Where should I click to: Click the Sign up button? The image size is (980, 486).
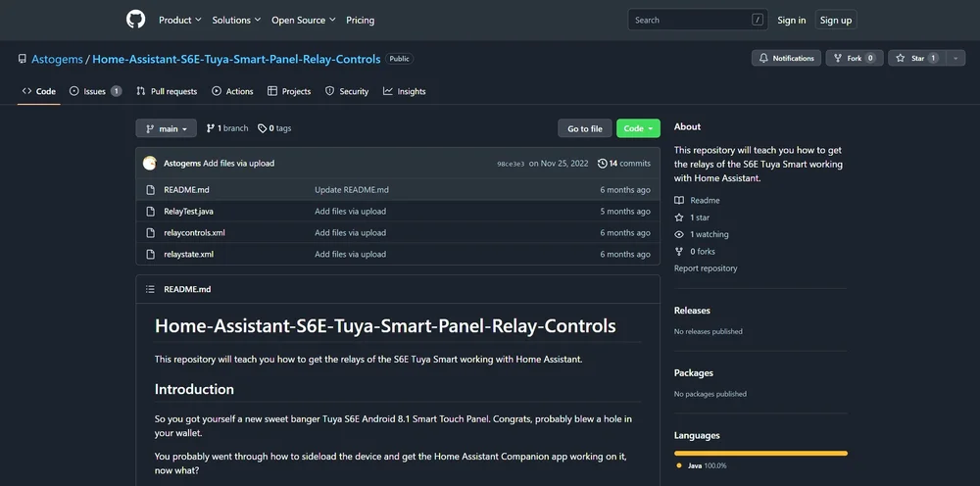coord(836,20)
